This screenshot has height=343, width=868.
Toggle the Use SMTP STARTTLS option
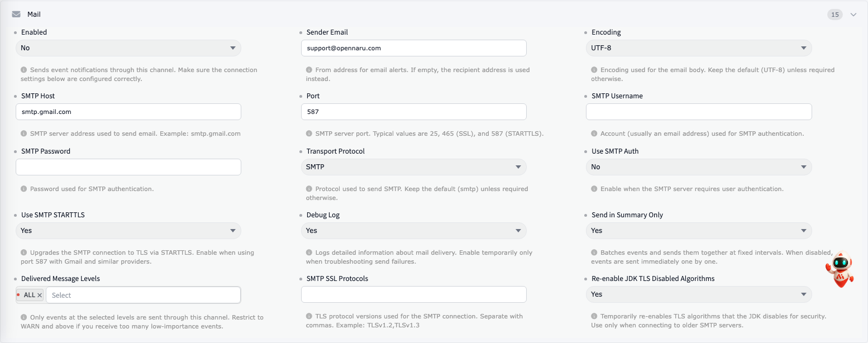tap(128, 231)
